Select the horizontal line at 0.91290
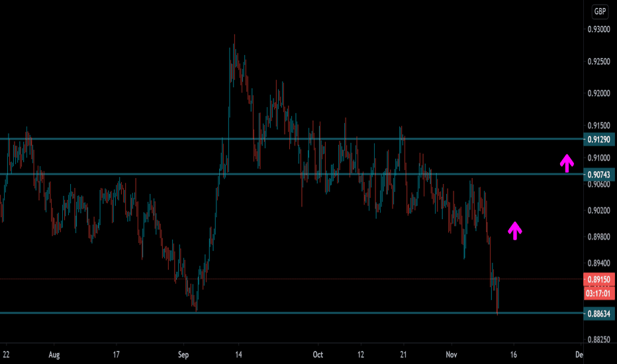The height and width of the screenshot is (364, 617). (291, 139)
